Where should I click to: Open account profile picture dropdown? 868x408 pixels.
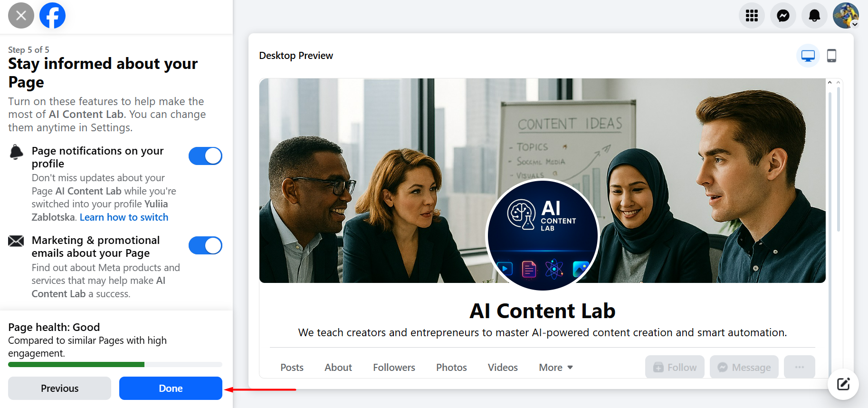846,16
